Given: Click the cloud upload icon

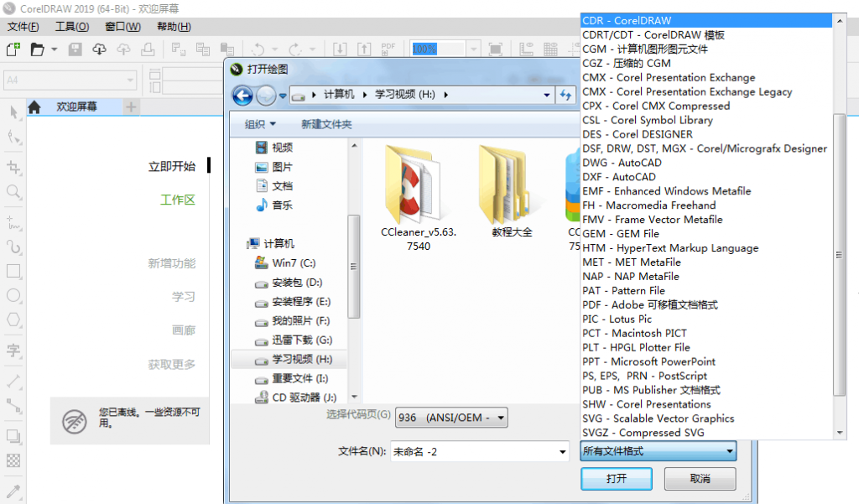Looking at the screenshot, I should (123, 49).
